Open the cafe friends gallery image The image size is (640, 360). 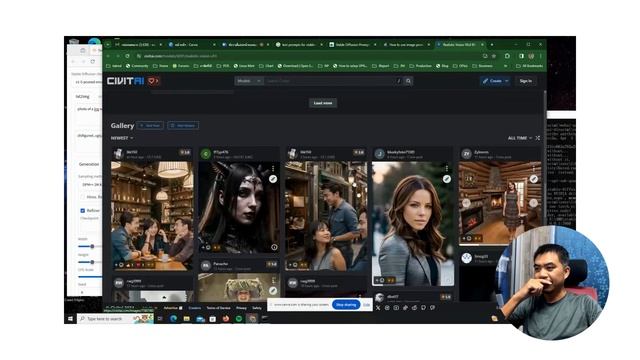[152, 216]
